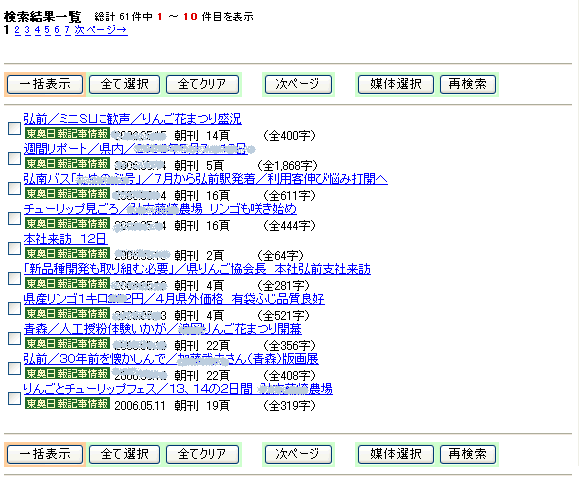Click 東奥日報記事情報 badge in 全319字 row
Image resolution: width=579 pixels, height=490 pixels.
67,403
